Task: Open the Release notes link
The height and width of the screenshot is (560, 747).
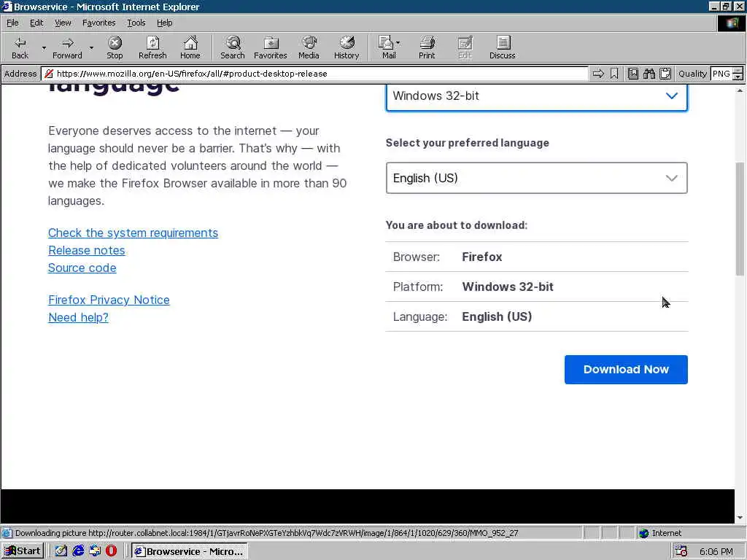Action: click(86, 251)
